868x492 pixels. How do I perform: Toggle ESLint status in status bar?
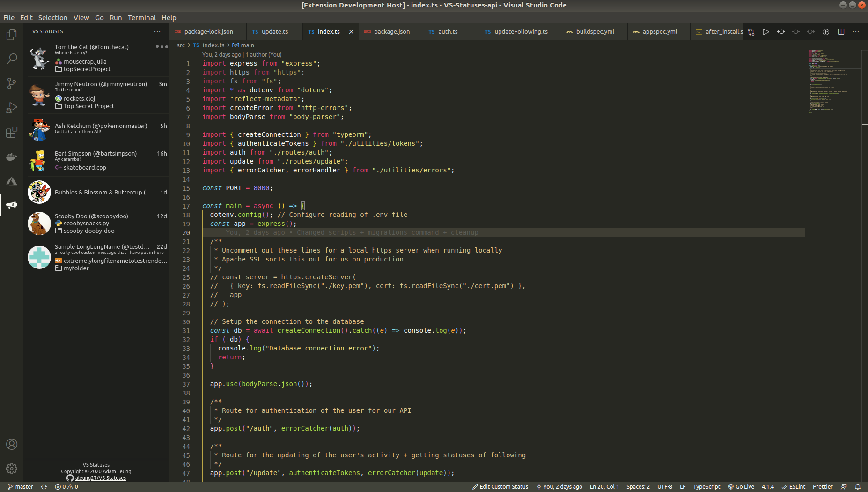click(x=794, y=487)
